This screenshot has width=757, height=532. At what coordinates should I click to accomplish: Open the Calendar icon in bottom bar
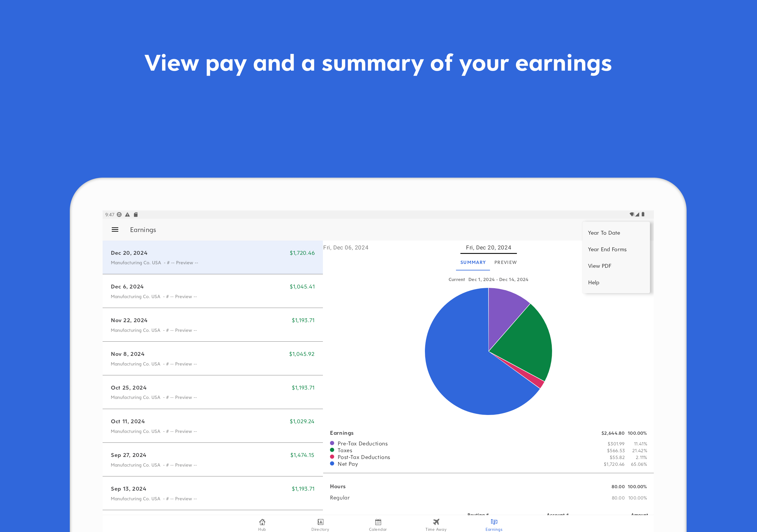(378, 522)
